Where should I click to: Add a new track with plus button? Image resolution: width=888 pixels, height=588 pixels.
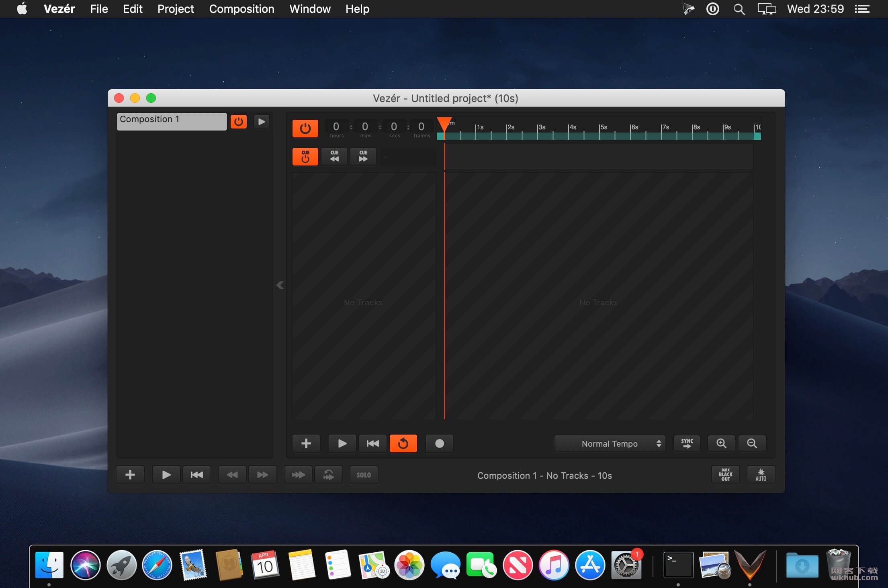pyautogui.click(x=306, y=443)
